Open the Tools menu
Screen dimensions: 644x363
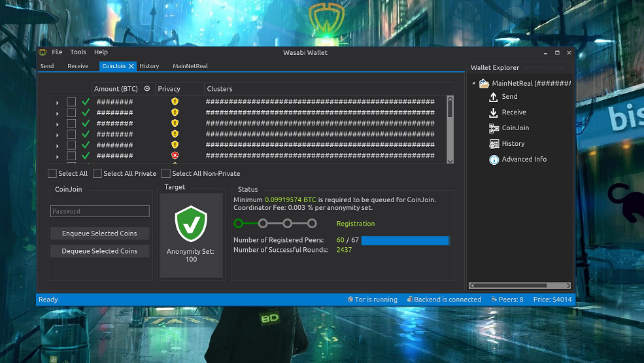[78, 52]
